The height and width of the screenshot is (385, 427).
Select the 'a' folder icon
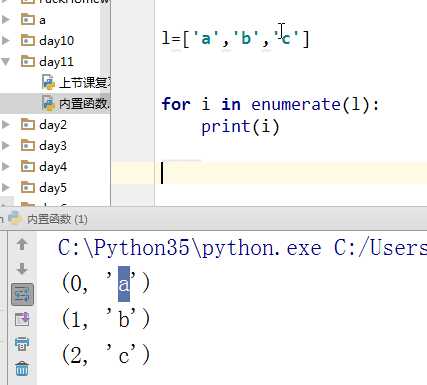(28, 19)
